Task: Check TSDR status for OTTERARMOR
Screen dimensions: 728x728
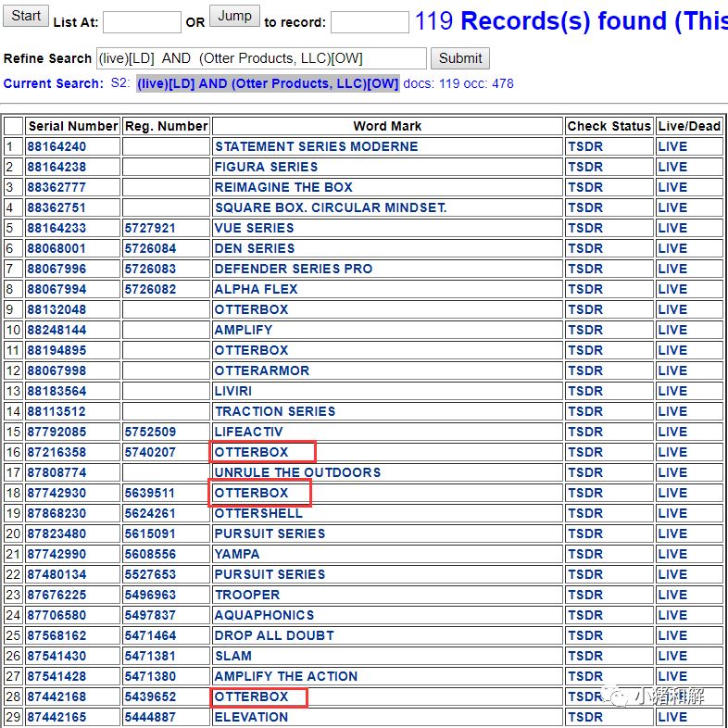Action: click(x=585, y=371)
